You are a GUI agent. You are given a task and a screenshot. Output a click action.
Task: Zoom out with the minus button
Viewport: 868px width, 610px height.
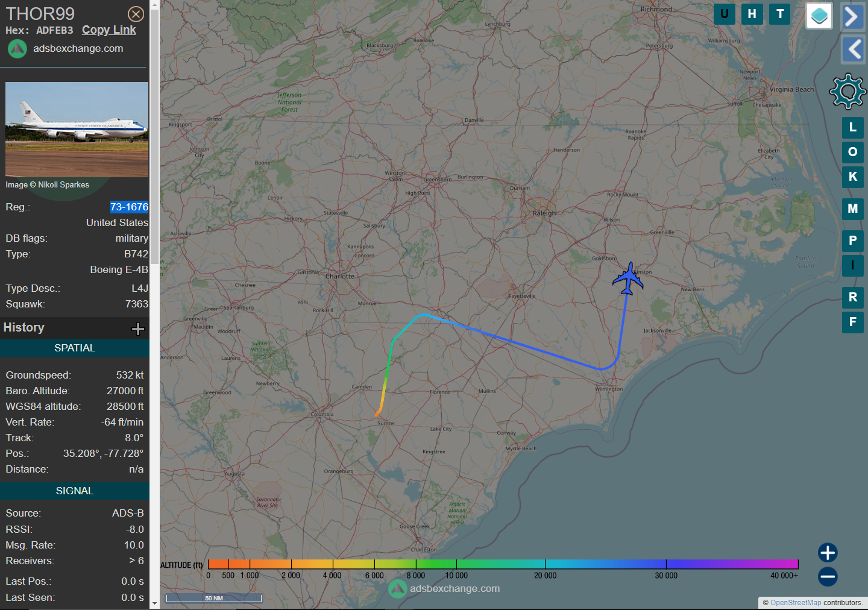pyautogui.click(x=828, y=577)
